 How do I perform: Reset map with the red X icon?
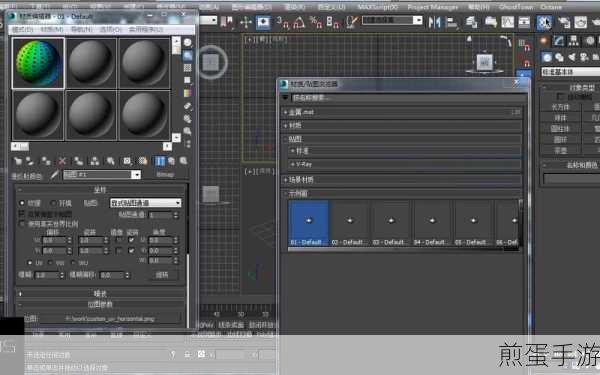62,161
